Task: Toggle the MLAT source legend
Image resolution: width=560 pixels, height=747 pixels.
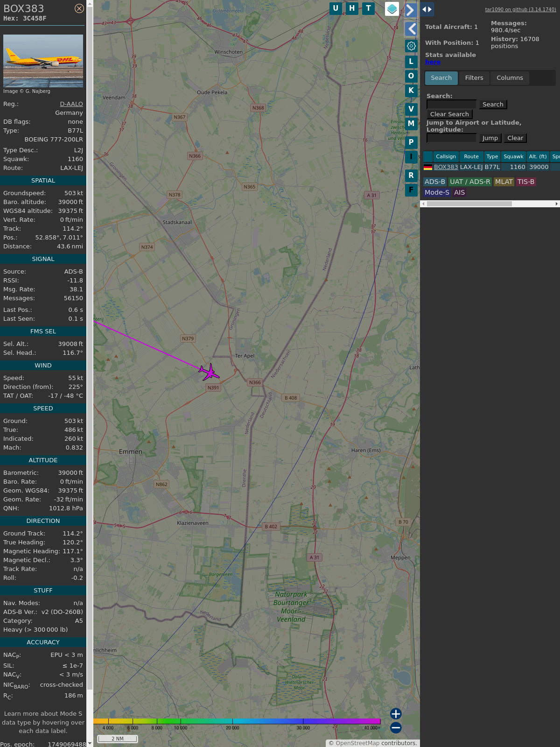Action: click(504, 182)
